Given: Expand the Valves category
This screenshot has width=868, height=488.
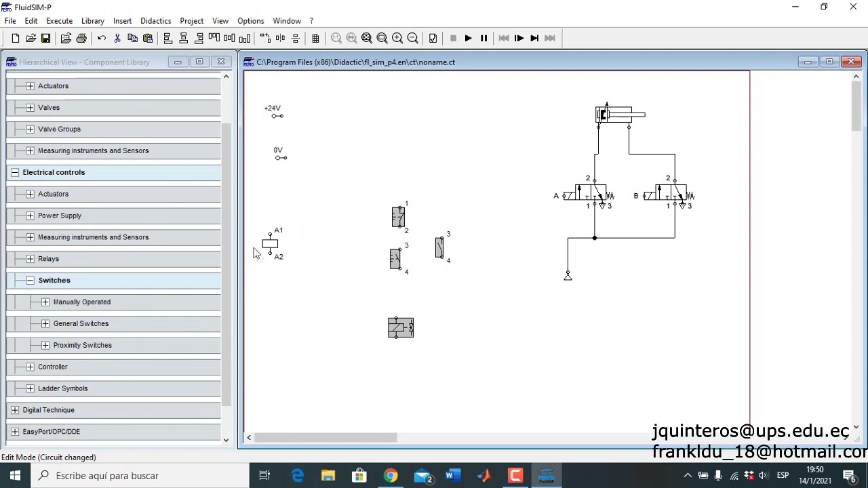Looking at the screenshot, I should click(x=30, y=108).
